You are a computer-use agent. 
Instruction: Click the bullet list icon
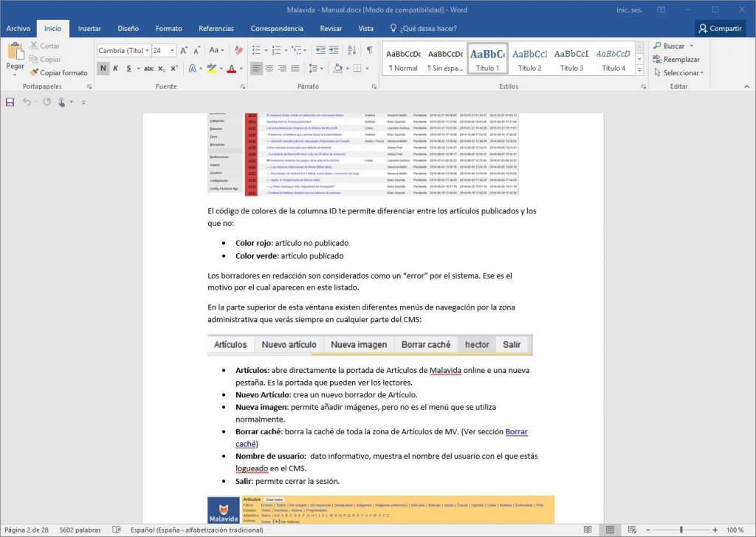point(256,50)
